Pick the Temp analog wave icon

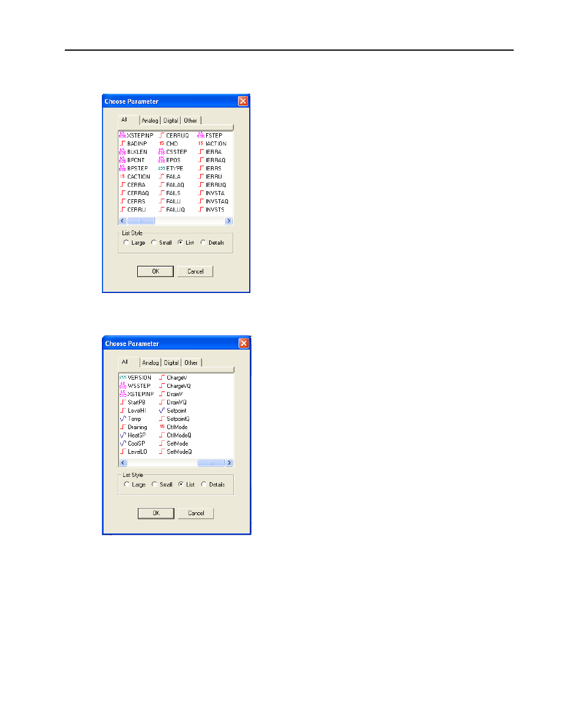123,419
